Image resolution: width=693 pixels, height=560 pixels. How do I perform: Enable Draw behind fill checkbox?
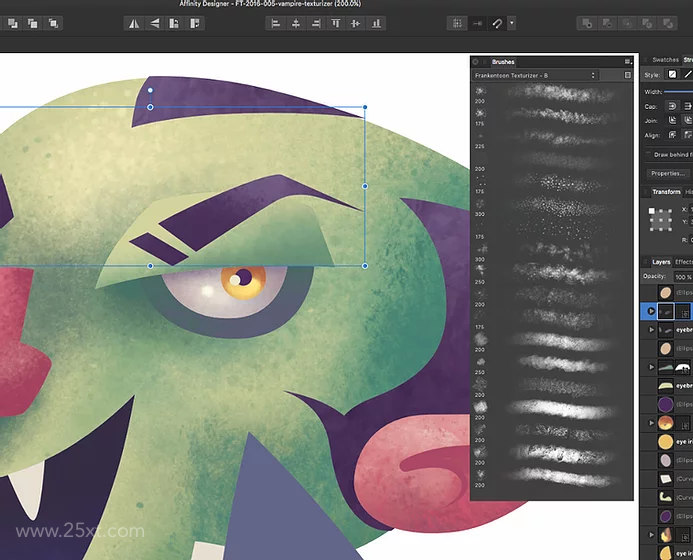pos(648,154)
